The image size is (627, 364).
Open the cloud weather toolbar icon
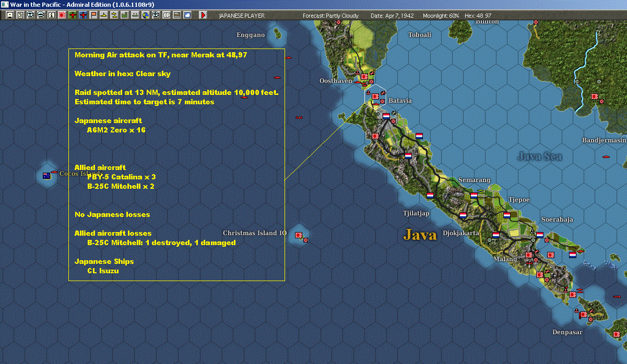187,15
